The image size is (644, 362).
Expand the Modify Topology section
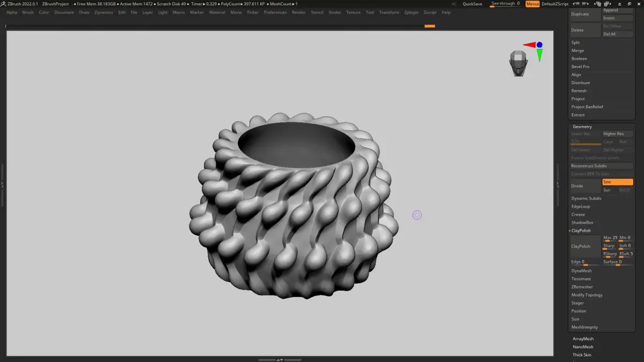[587, 295]
